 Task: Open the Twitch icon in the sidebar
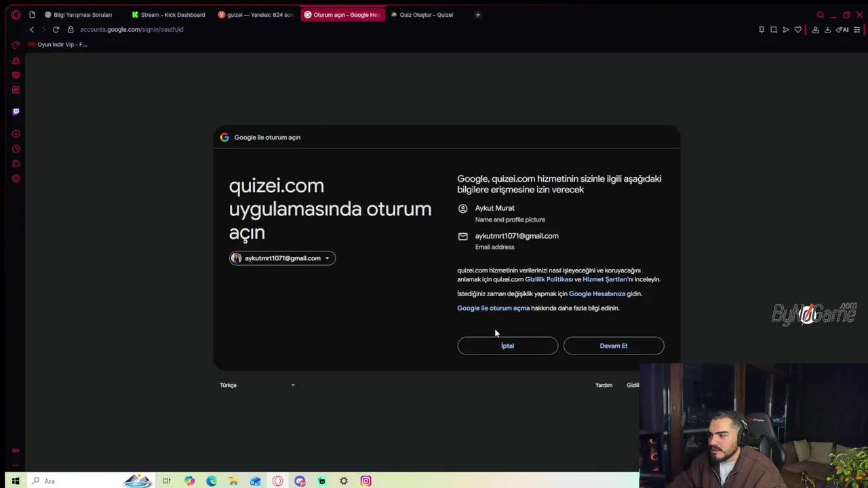coord(16,112)
